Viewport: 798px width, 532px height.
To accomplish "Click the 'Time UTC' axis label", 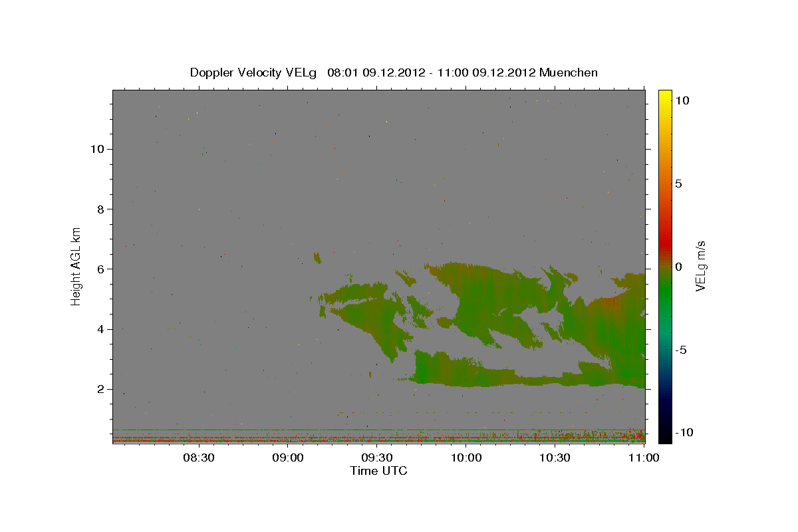I will [378, 471].
